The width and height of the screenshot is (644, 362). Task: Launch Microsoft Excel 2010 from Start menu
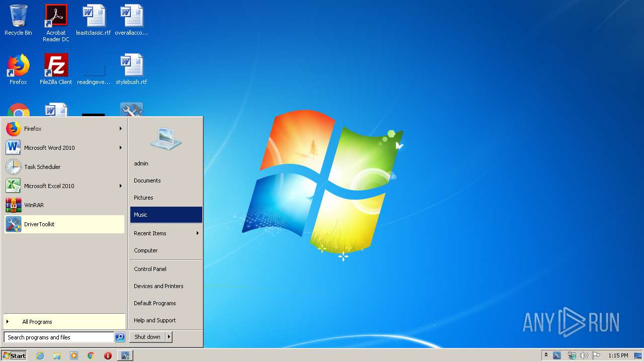point(64,186)
